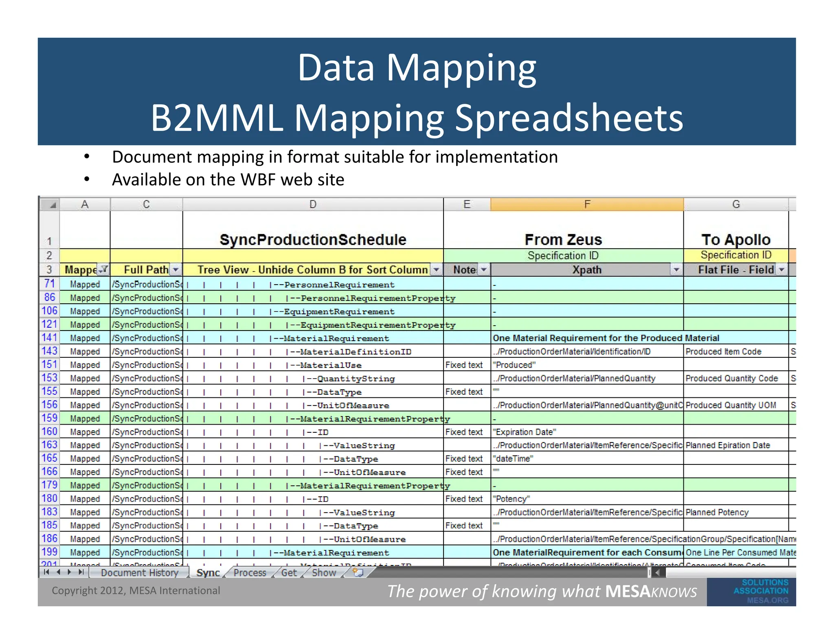Click the PersonnelRequirement tree cell in row 71

tap(313, 284)
